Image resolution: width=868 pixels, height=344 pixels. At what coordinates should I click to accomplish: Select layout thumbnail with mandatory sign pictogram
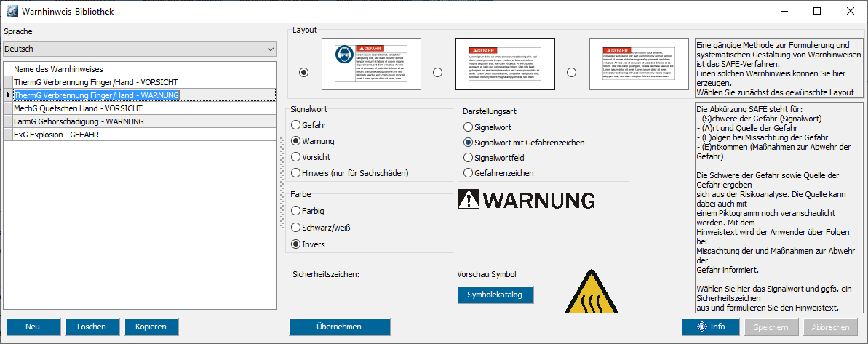pos(371,62)
